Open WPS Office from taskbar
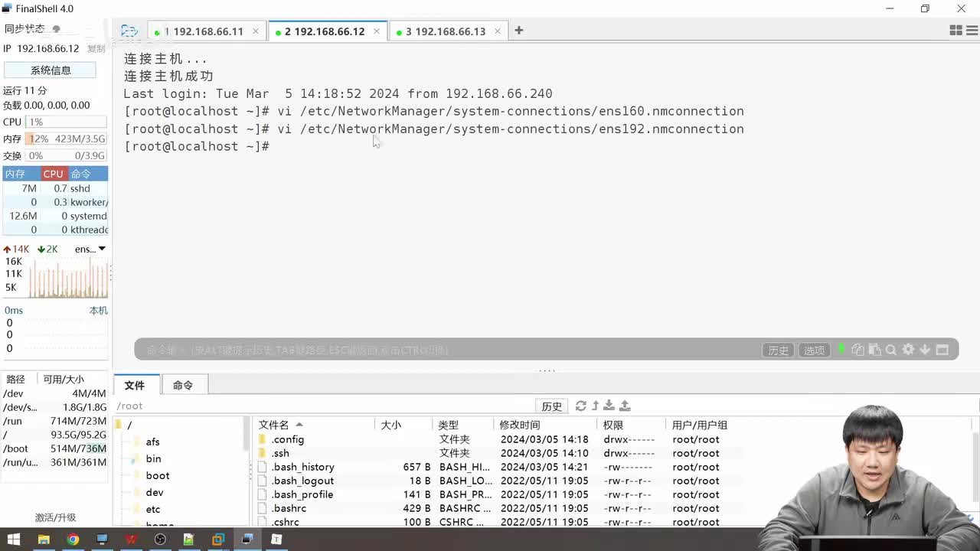Screen dimensions: 980x551 (x=131, y=540)
